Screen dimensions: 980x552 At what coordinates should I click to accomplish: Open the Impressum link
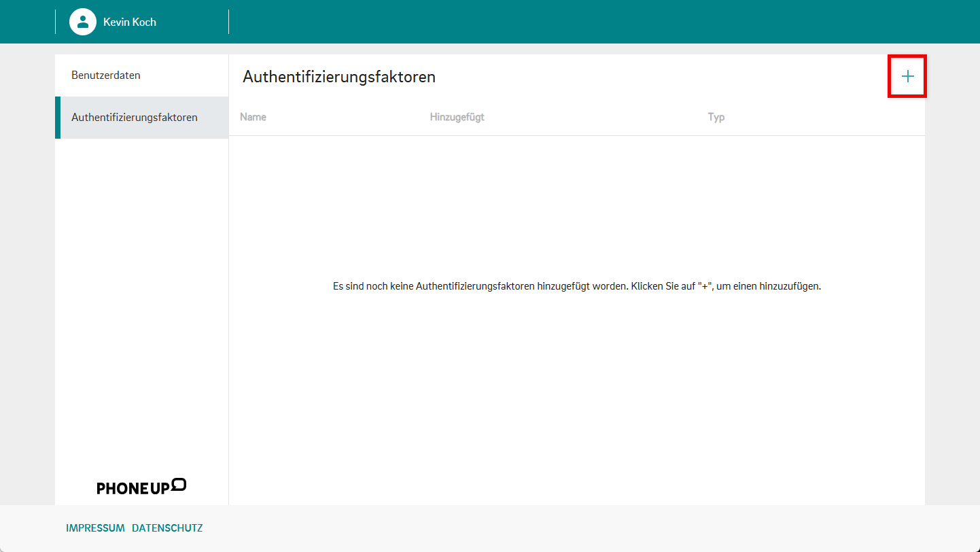pos(95,528)
